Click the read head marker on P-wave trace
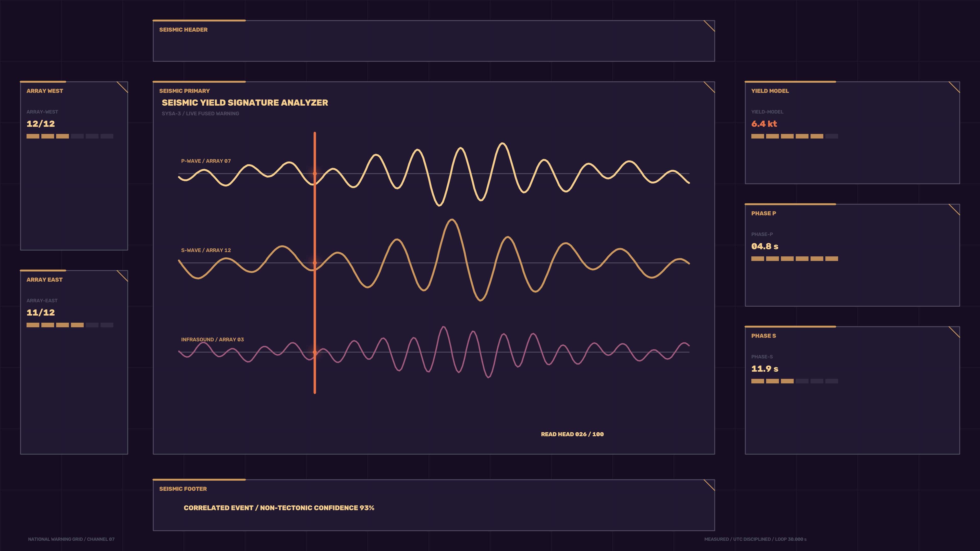 click(315, 173)
